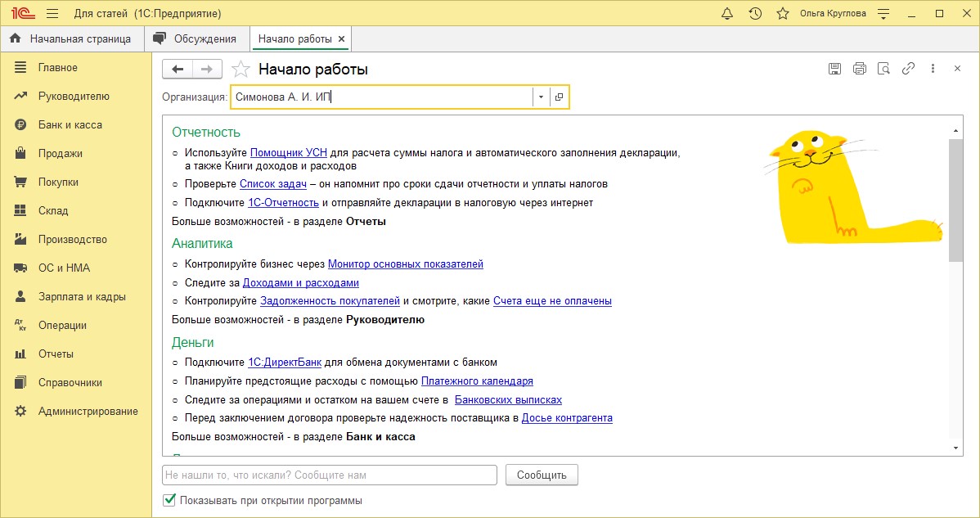The width and height of the screenshot is (980, 518).
Task: Click the Аналитика section heading
Action: (x=203, y=244)
